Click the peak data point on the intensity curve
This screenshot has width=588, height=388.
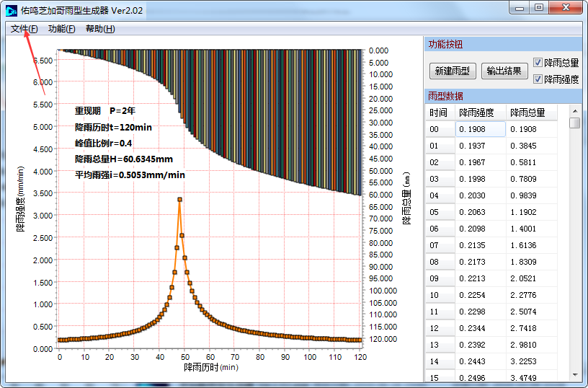pos(179,199)
